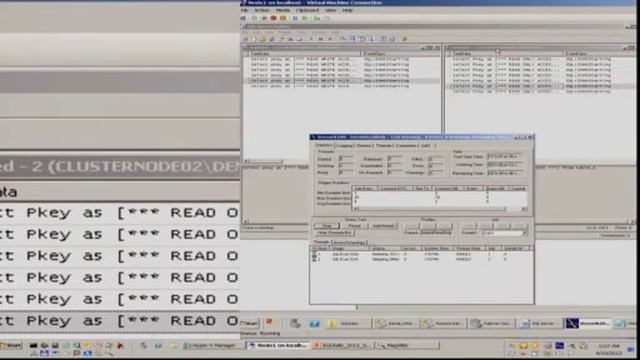
Task: Click the Stop button in test dialog
Action: click(x=327, y=226)
